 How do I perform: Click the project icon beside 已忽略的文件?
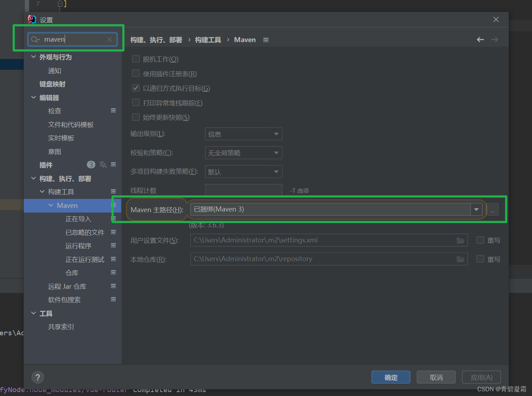coord(114,232)
